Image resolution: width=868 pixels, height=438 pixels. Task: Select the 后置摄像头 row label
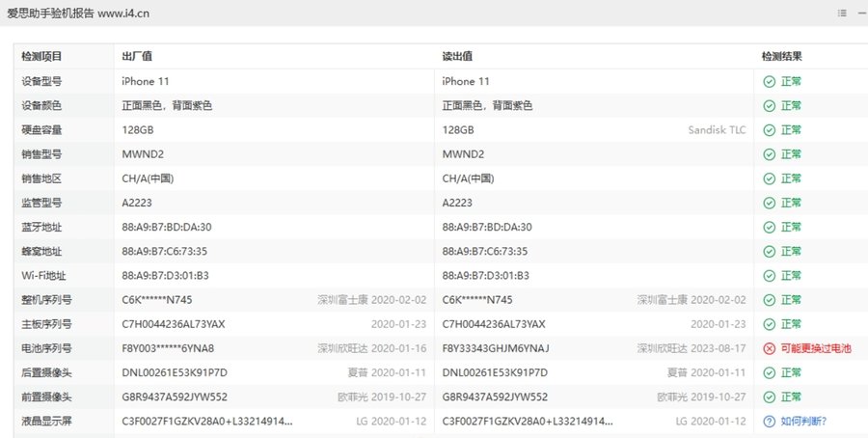[46, 372]
